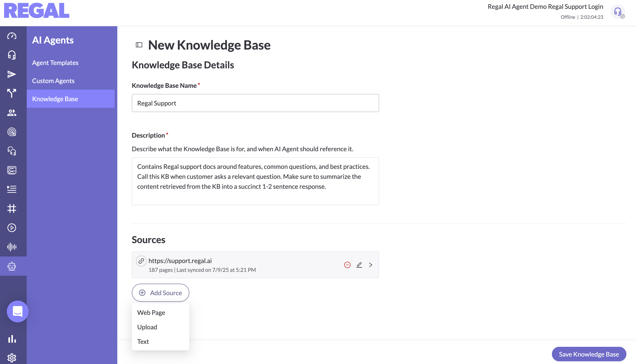Screen dimensions: 635x364
Task: Select the AI Agents robot icon
Action: tap(12, 266)
